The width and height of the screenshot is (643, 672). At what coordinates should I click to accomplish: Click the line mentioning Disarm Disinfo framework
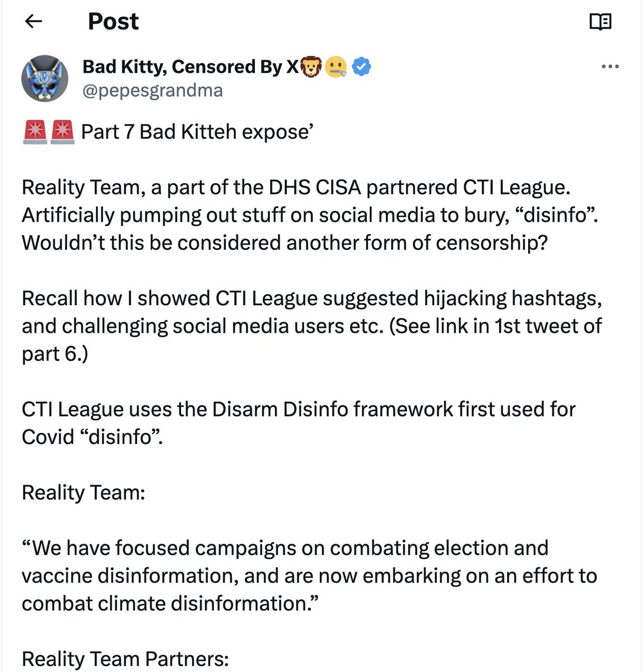click(x=298, y=409)
